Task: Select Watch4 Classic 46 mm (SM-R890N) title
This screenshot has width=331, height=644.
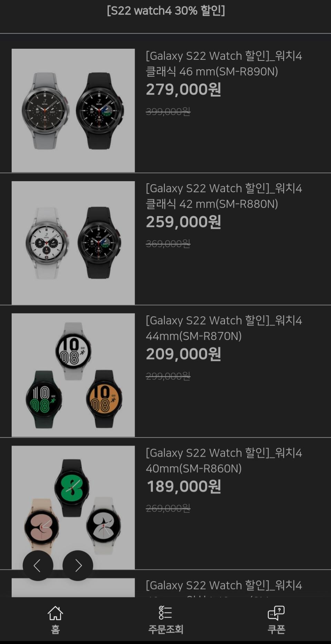Action: click(224, 63)
